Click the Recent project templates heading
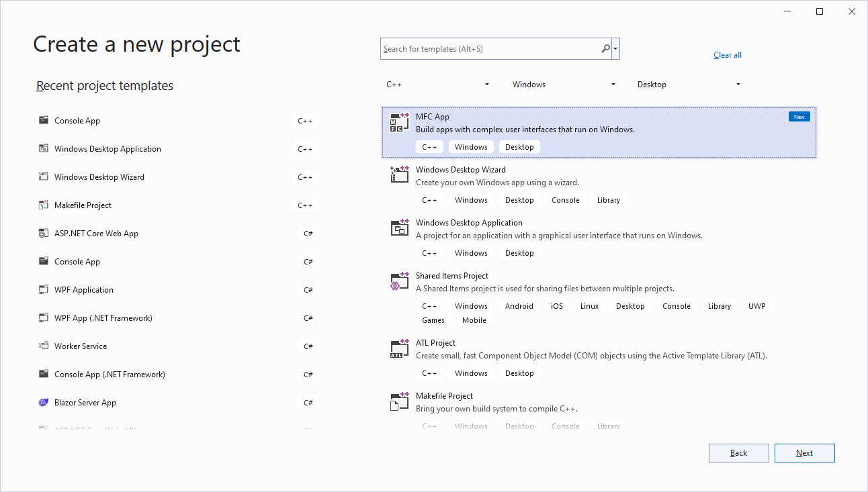868x492 pixels. [105, 86]
